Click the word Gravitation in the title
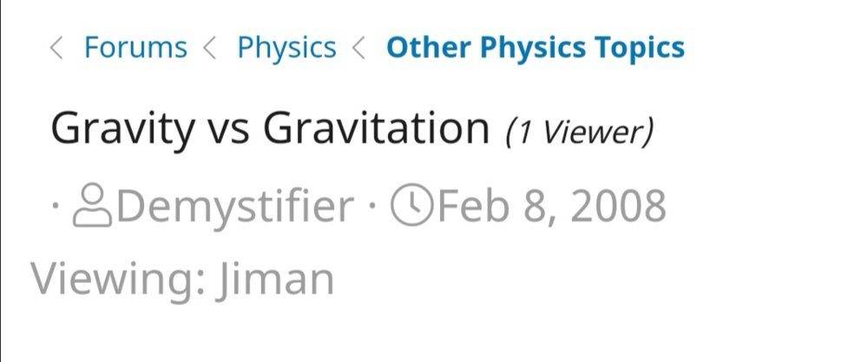 (x=377, y=128)
